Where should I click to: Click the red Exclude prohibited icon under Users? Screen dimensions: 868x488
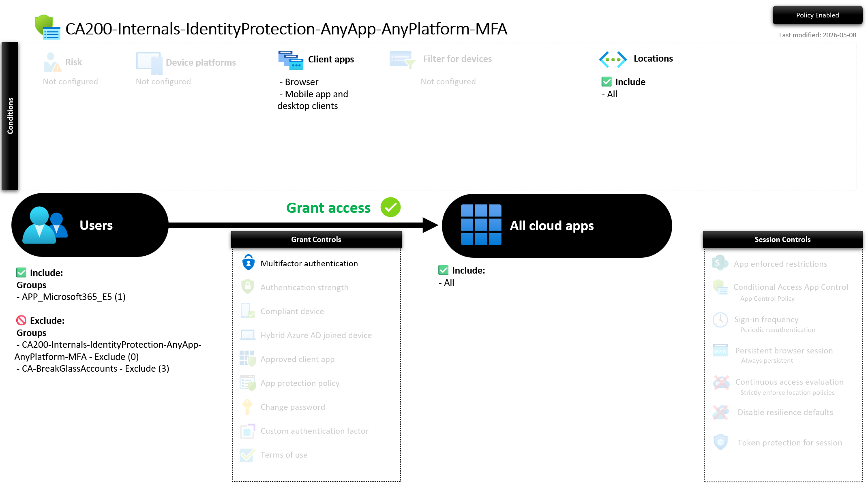[21, 320]
